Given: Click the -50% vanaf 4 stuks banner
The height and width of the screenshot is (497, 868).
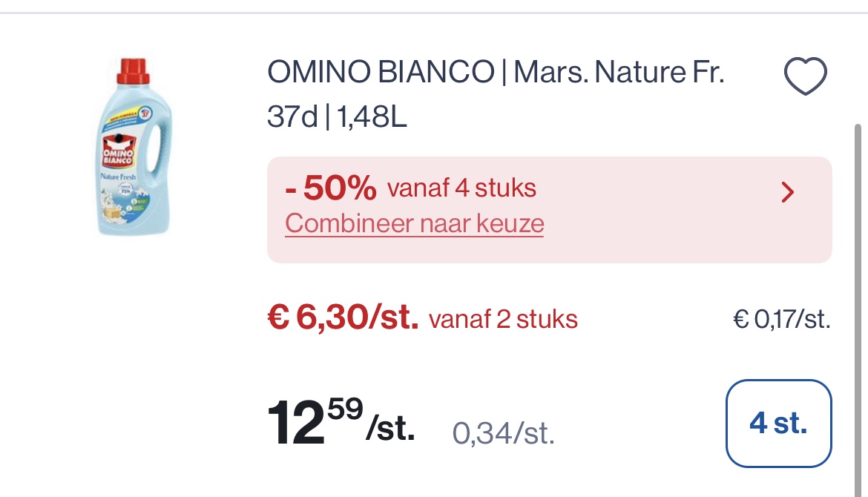Looking at the screenshot, I should [x=411, y=188].
